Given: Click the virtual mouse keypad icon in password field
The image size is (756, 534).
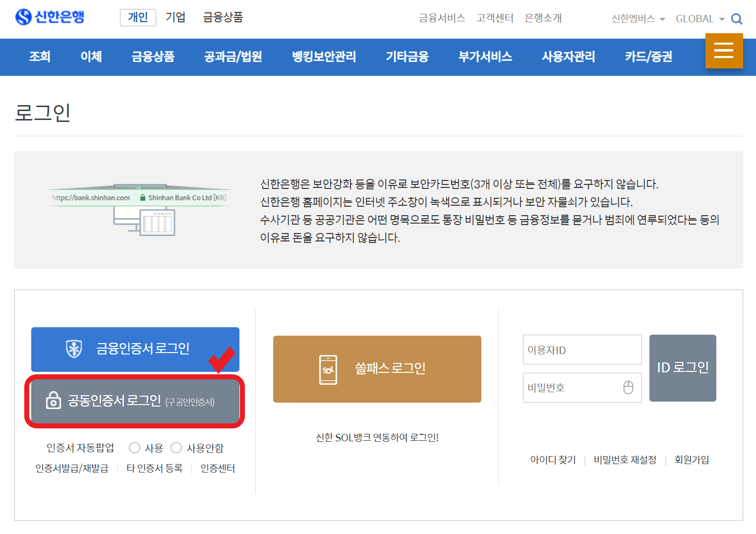Looking at the screenshot, I should pyautogui.click(x=628, y=387).
